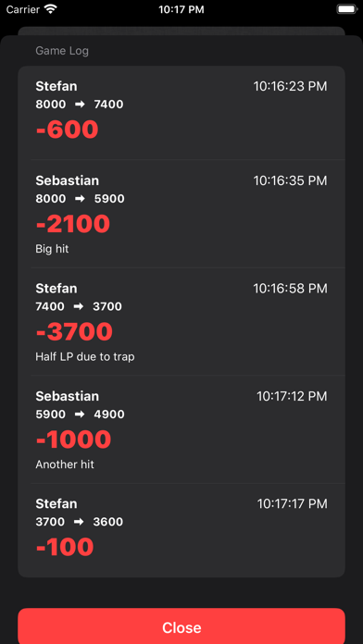Click the Wi-Fi status icon

(x=51, y=9)
